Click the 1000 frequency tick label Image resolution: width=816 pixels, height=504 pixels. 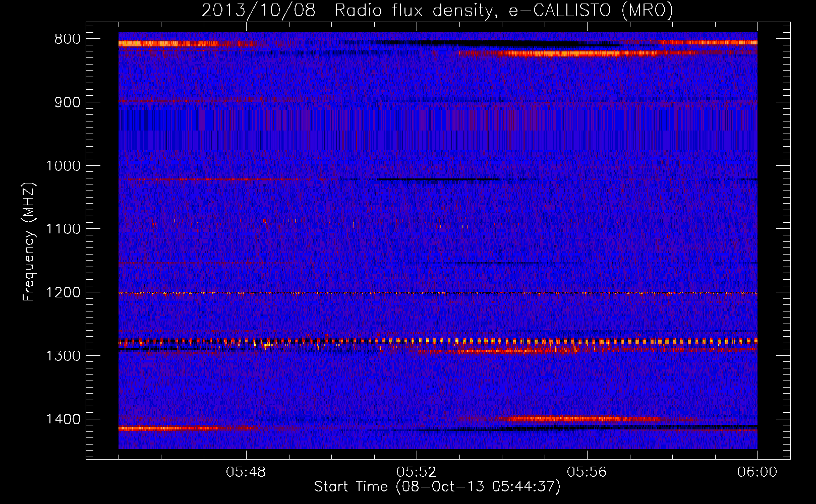coord(63,166)
